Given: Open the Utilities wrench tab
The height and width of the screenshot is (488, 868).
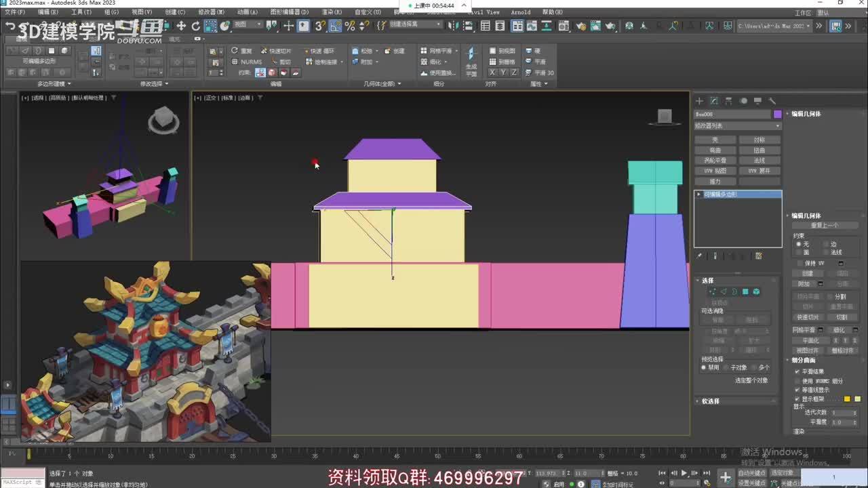Looking at the screenshot, I should (772, 101).
